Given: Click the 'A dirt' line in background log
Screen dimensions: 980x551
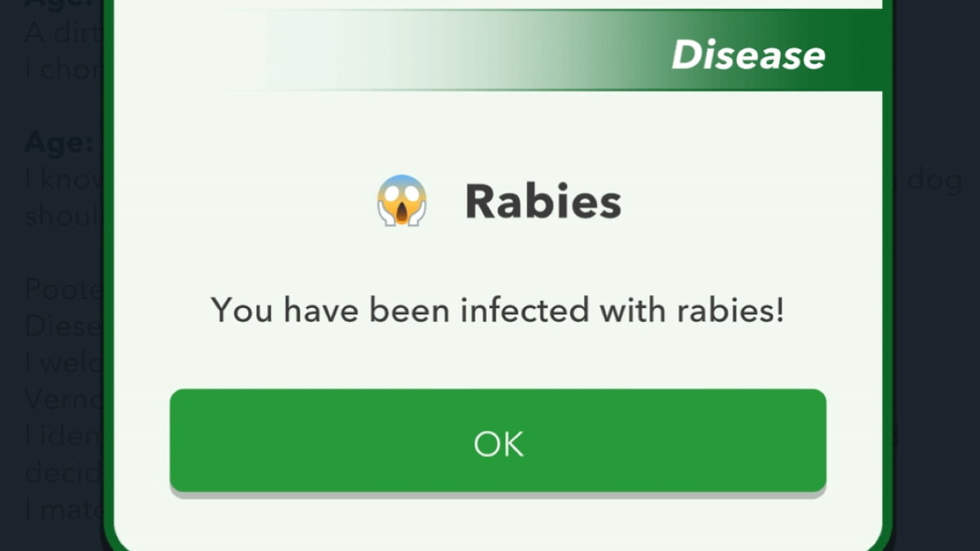Looking at the screenshot, I should pos(64,34).
